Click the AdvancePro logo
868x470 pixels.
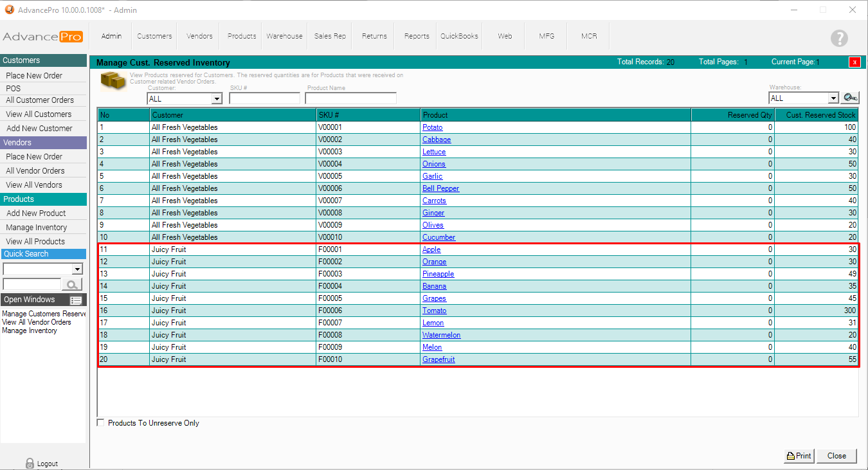42,37
